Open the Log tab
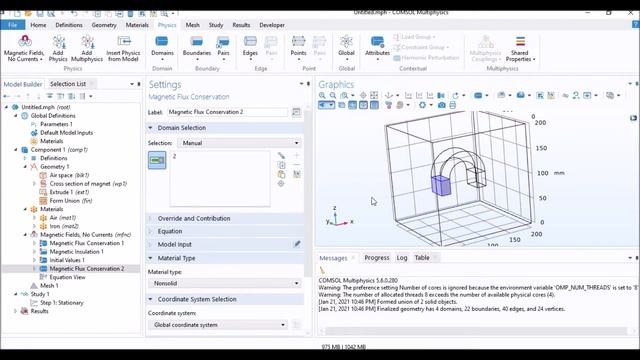The width and height of the screenshot is (640, 360). 402,258
